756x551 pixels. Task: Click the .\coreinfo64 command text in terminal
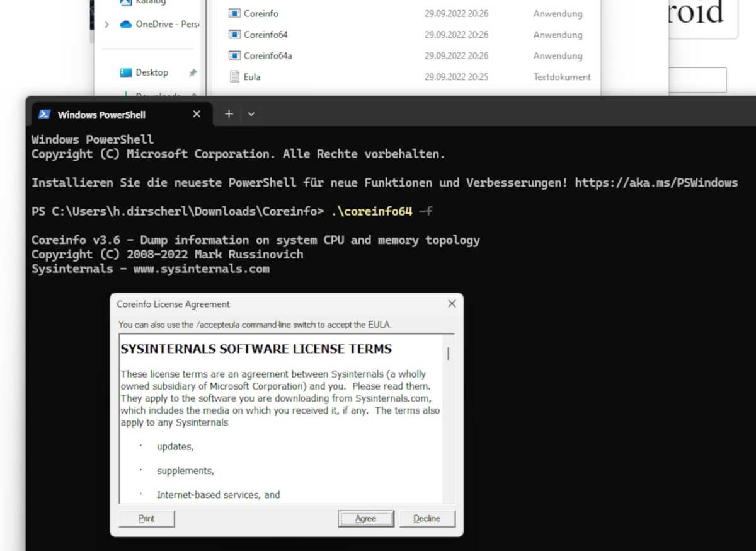click(x=372, y=211)
